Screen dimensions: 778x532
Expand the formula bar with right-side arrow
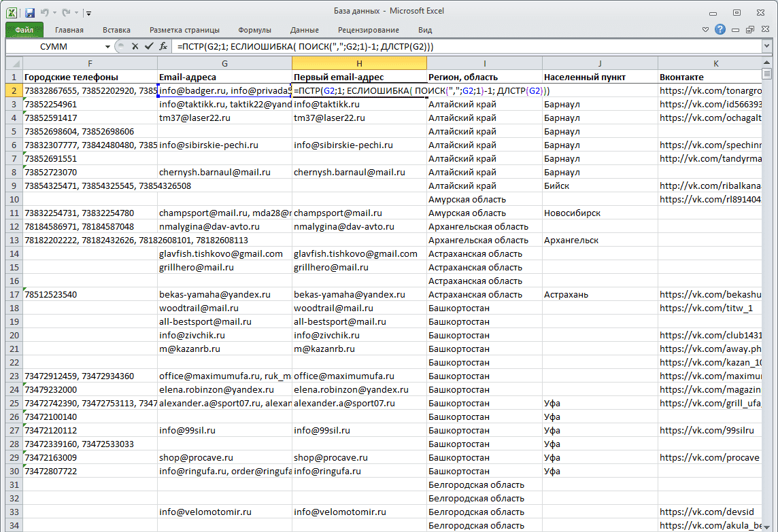pyautogui.click(x=766, y=46)
